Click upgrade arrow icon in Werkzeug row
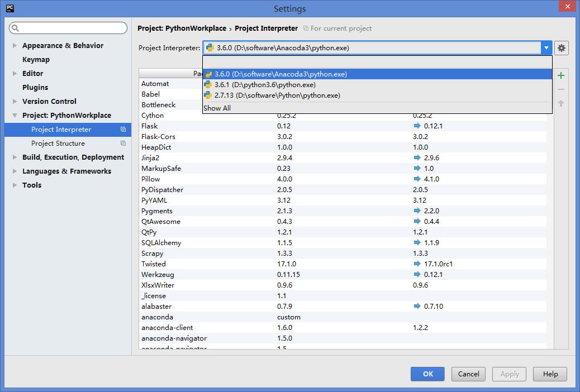The height and width of the screenshot is (392, 580). [x=417, y=274]
